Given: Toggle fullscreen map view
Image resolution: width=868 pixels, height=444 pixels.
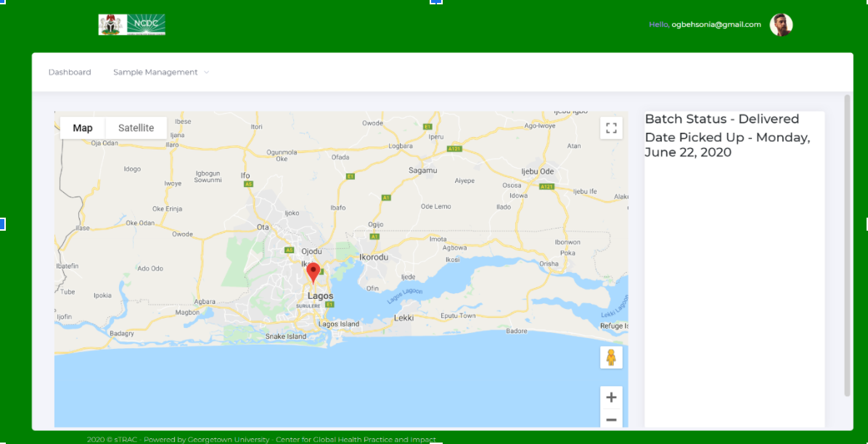Looking at the screenshot, I should click(x=611, y=128).
